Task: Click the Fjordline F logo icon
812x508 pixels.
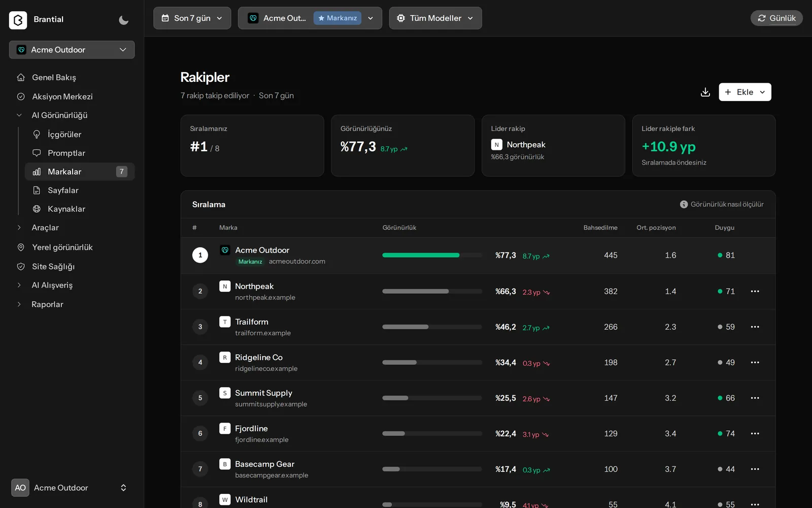Action: tap(225, 428)
